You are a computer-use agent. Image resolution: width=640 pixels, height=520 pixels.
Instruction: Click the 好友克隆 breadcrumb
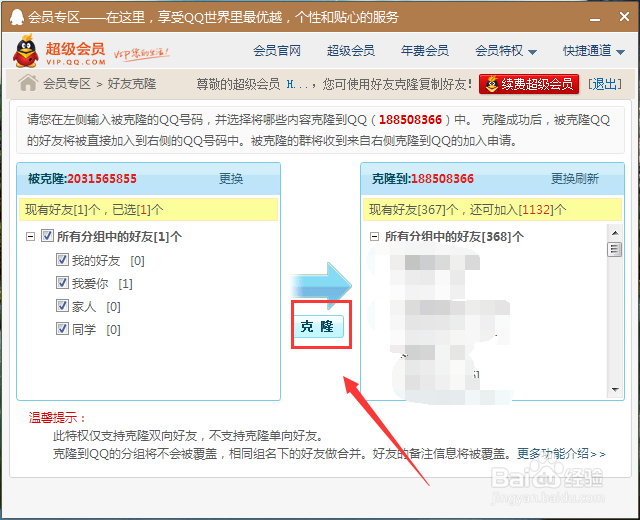coord(132,84)
